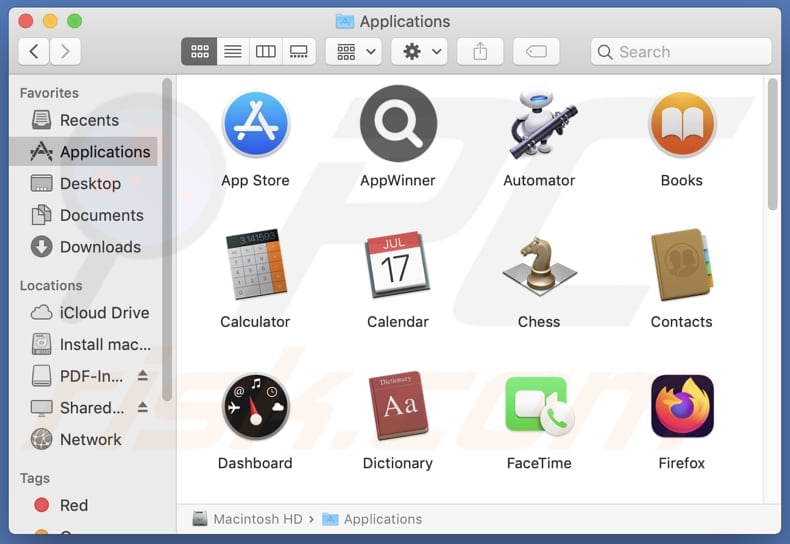Open Recents in the sidebar
This screenshot has height=544, width=790.
point(84,120)
